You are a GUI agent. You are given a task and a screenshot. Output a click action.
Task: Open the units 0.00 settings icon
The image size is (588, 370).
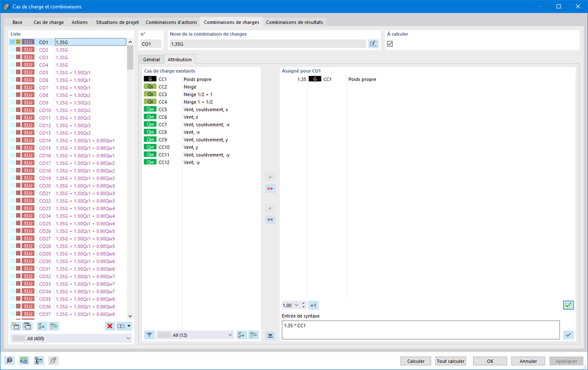(24, 361)
